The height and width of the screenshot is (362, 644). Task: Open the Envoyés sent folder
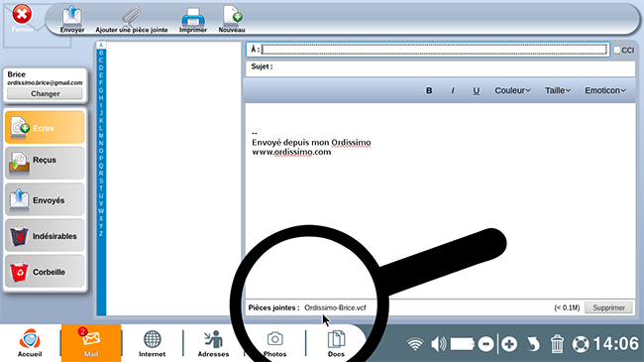click(x=45, y=199)
